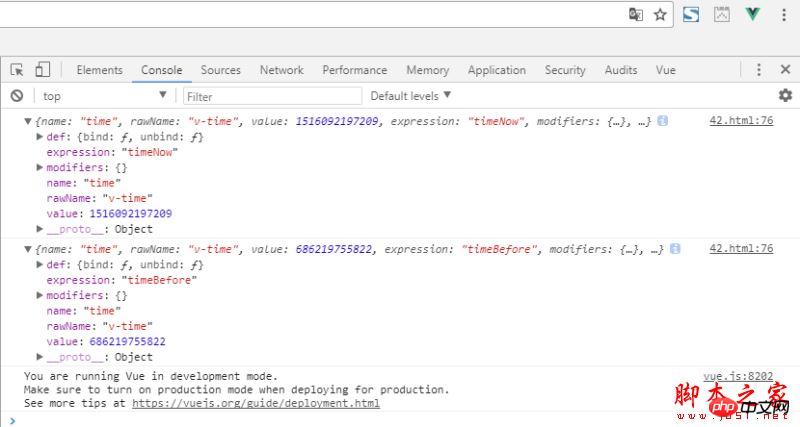Switch to the Network tab
Screen dimensions: 800x427
pyautogui.click(x=281, y=70)
